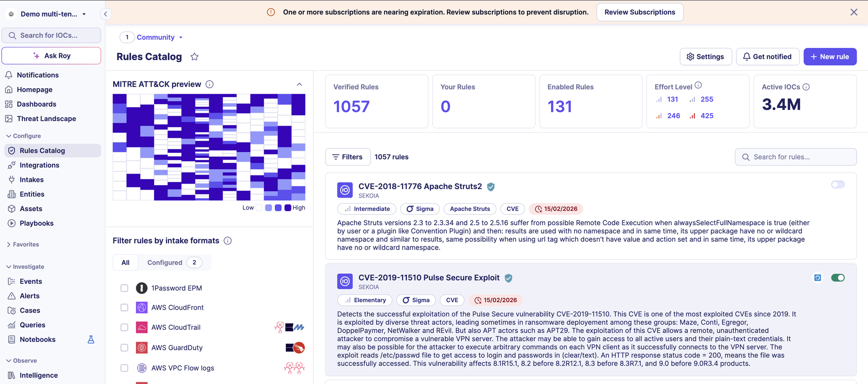
Task: Show Effort Level info icon
Action: [698, 85]
